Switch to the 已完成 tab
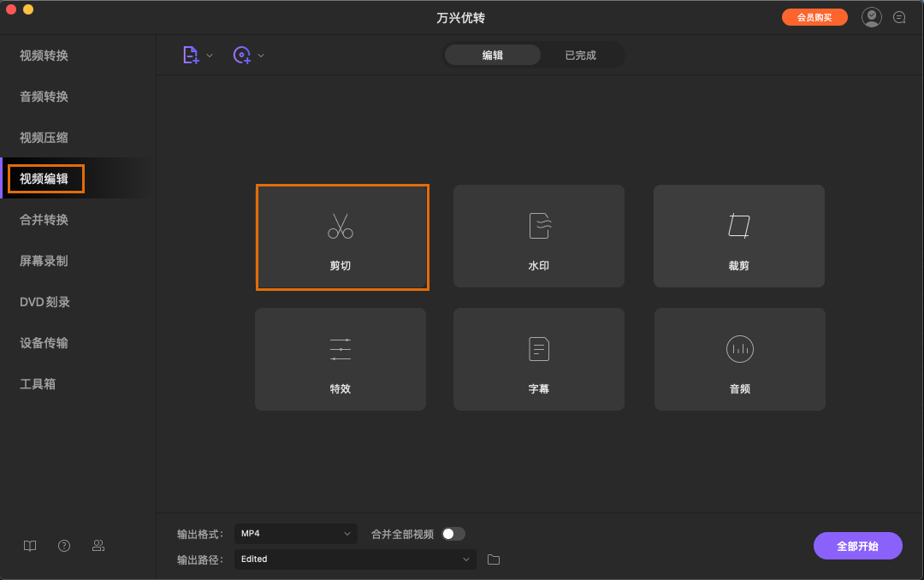 pos(581,54)
